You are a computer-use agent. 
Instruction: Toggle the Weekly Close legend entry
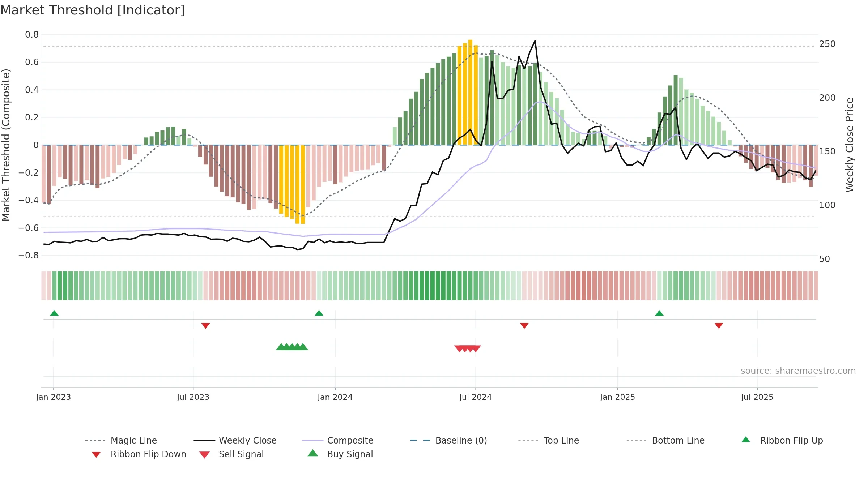(x=235, y=440)
